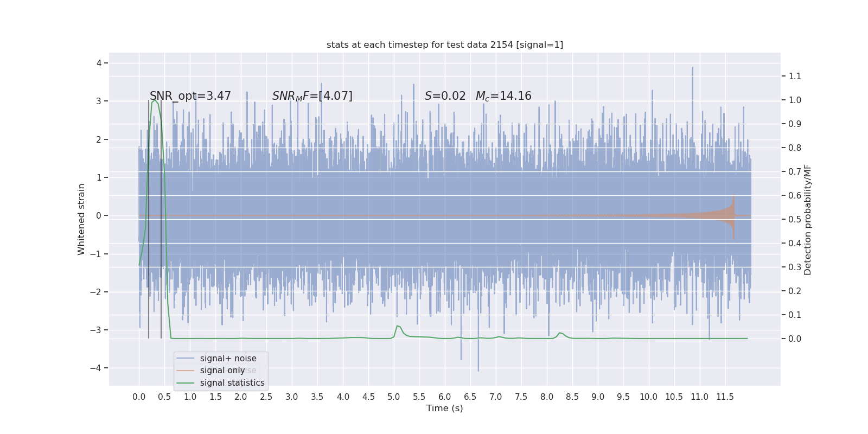Click x-axis tick label 0.0

[x=139, y=397]
